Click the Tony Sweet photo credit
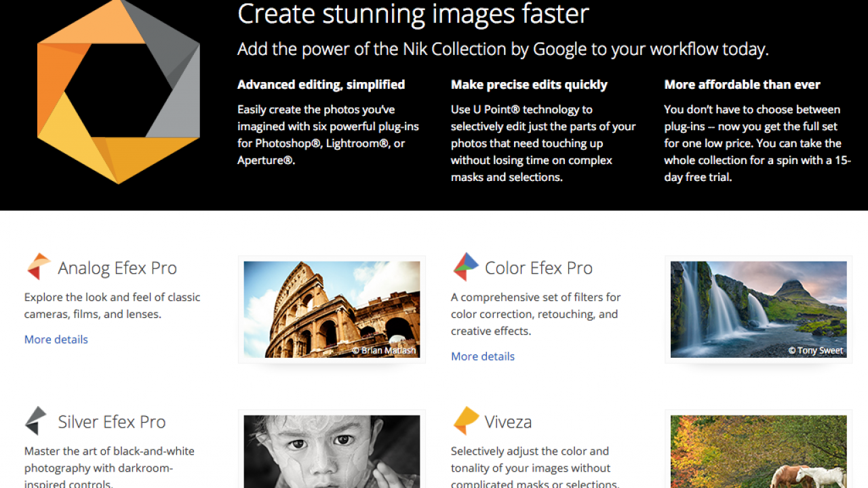868x488 pixels. tap(816, 350)
